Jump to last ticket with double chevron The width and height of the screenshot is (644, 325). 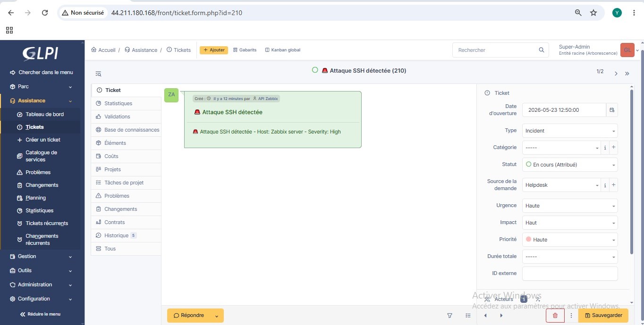[x=627, y=74]
